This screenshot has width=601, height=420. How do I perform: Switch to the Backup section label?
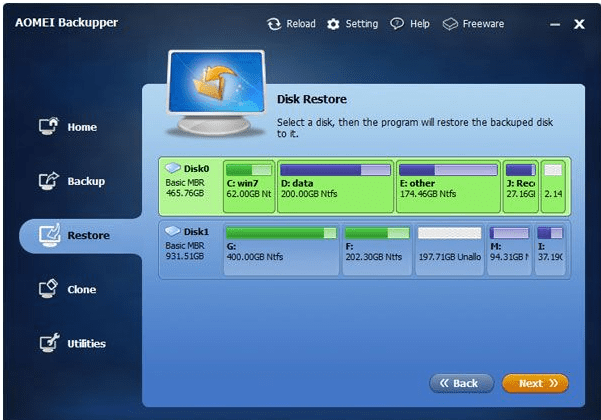click(86, 181)
